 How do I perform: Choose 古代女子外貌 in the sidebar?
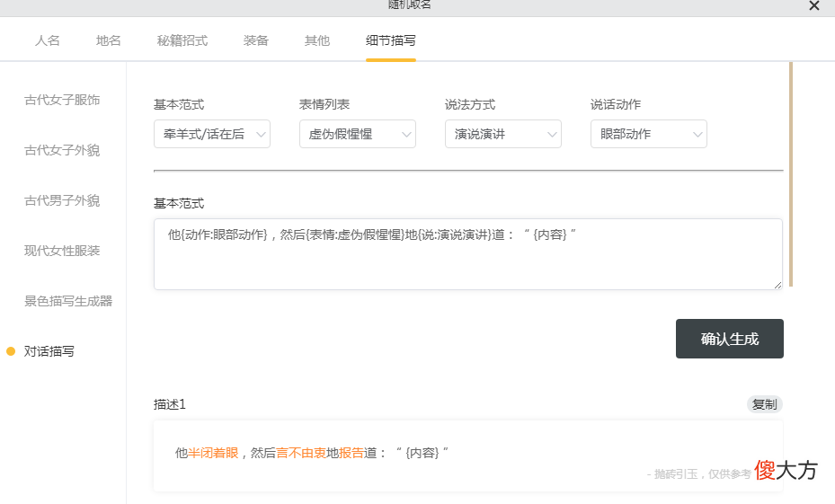click(x=62, y=150)
